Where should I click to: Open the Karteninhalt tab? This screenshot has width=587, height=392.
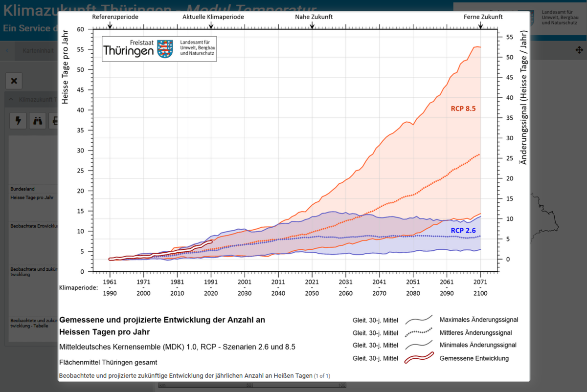pyautogui.click(x=38, y=50)
